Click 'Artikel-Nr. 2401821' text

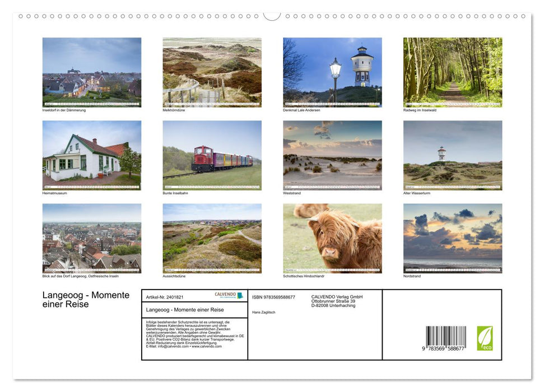click(165, 297)
